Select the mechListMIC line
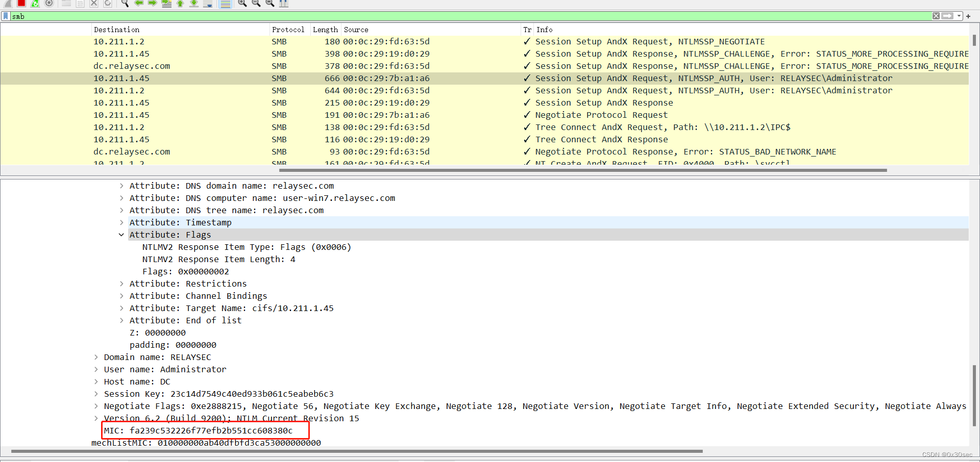Viewport: 980px width, 462px height. (206, 443)
